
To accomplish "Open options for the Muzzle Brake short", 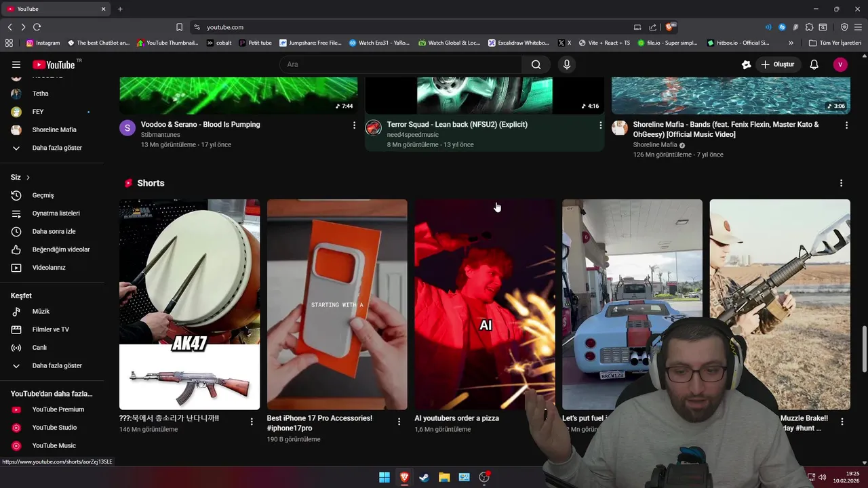I will 842,422.
